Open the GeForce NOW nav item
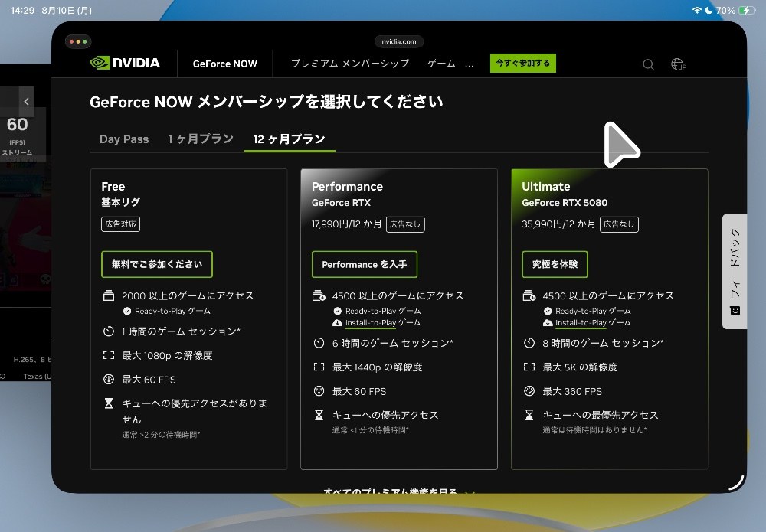766x532 pixels. pos(224,64)
